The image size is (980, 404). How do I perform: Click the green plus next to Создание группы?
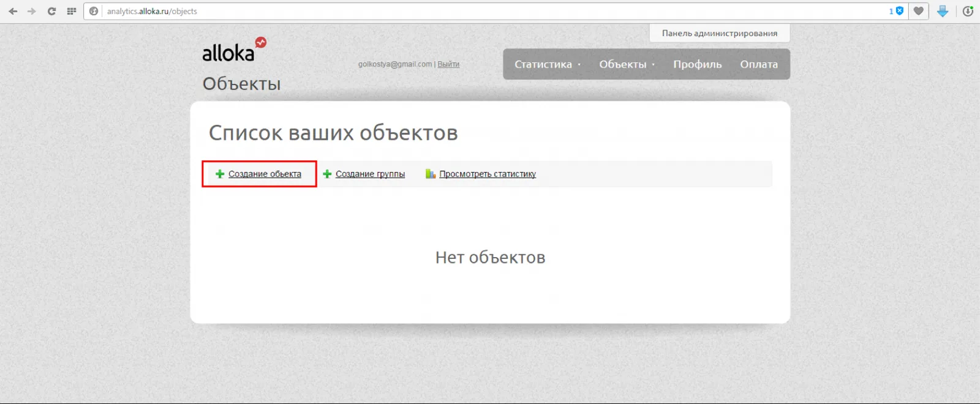pyautogui.click(x=327, y=174)
